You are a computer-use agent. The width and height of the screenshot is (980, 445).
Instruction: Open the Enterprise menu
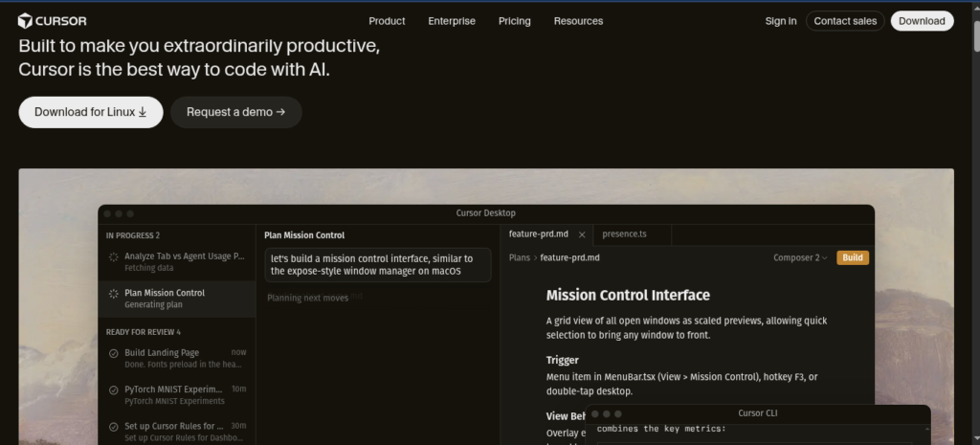pos(452,21)
